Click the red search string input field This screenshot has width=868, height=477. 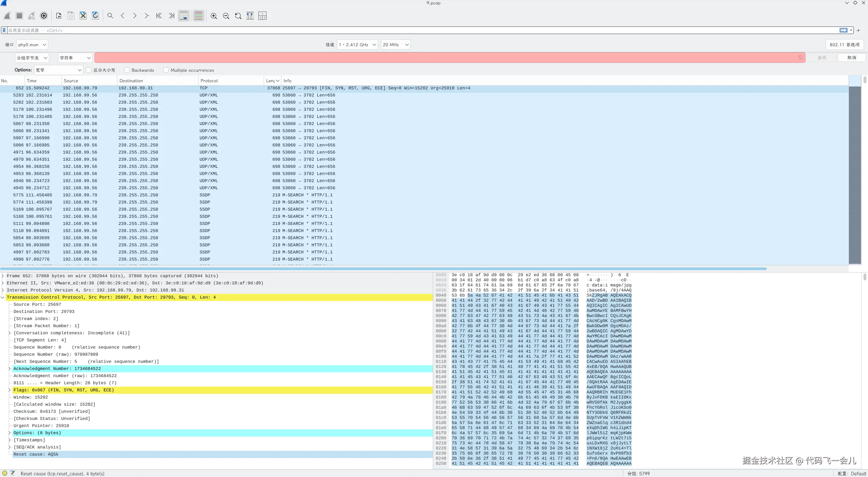(445, 58)
